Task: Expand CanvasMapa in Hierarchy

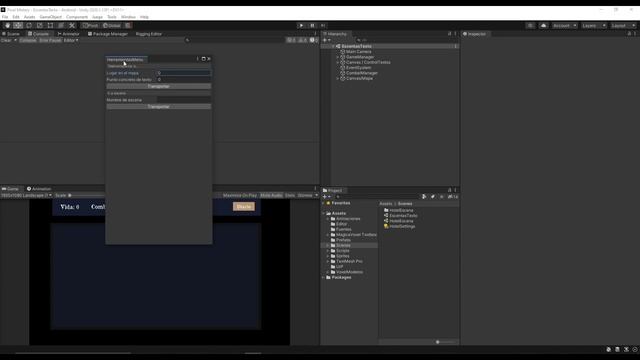Action: 338,78
